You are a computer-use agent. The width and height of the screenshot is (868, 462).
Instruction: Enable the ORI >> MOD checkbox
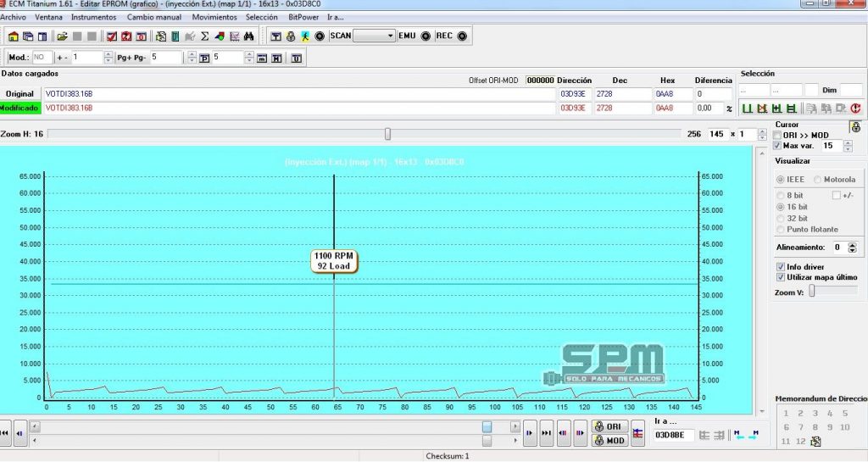coord(777,135)
